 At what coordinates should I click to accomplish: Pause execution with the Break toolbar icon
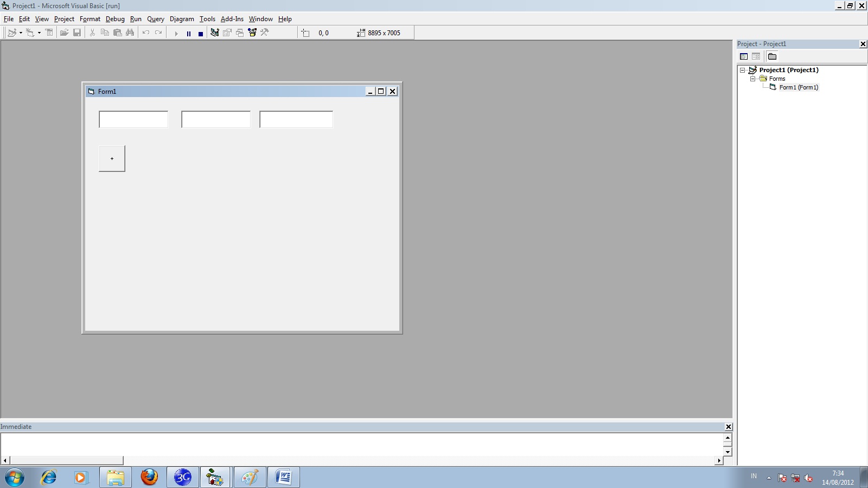click(x=188, y=33)
